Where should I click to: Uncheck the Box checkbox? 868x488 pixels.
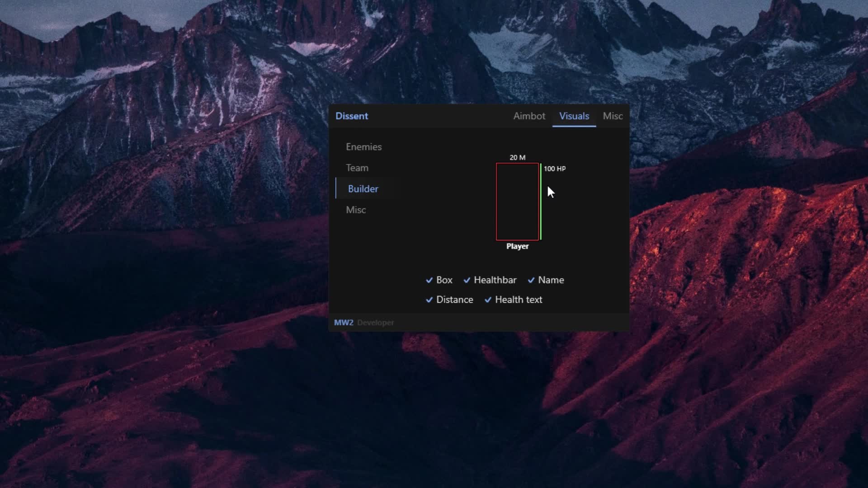(429, 280)
